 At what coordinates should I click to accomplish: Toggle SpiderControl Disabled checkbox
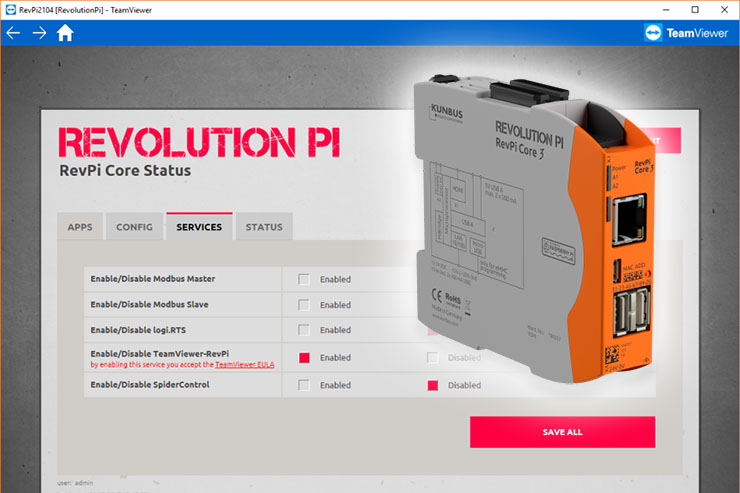[432, 385]
